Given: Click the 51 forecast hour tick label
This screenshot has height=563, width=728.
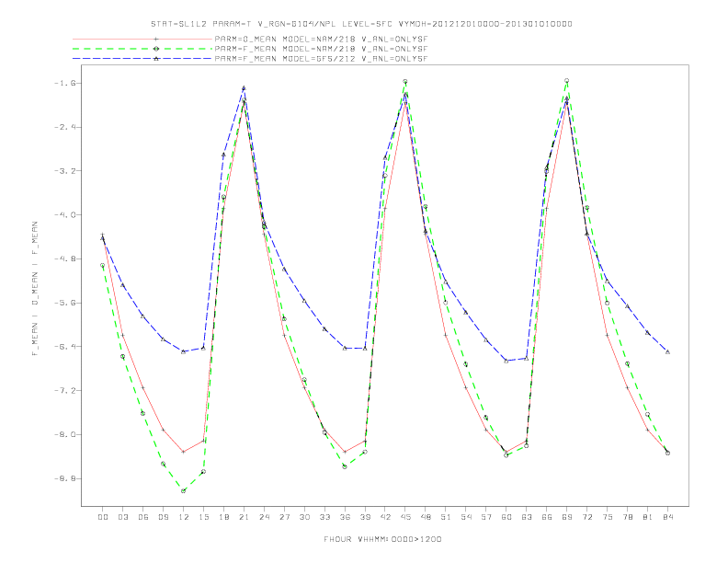Looking at the screenshot, I should [x=446, y=517].
